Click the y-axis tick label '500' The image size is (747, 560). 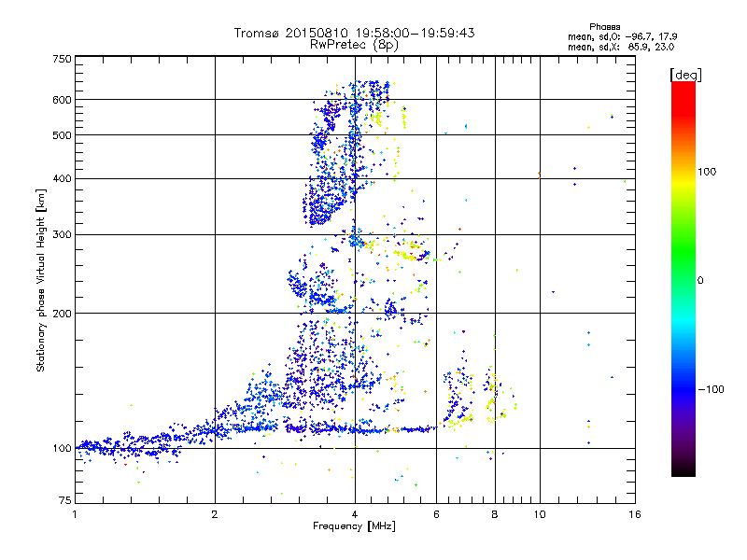[x=62, y=135]
